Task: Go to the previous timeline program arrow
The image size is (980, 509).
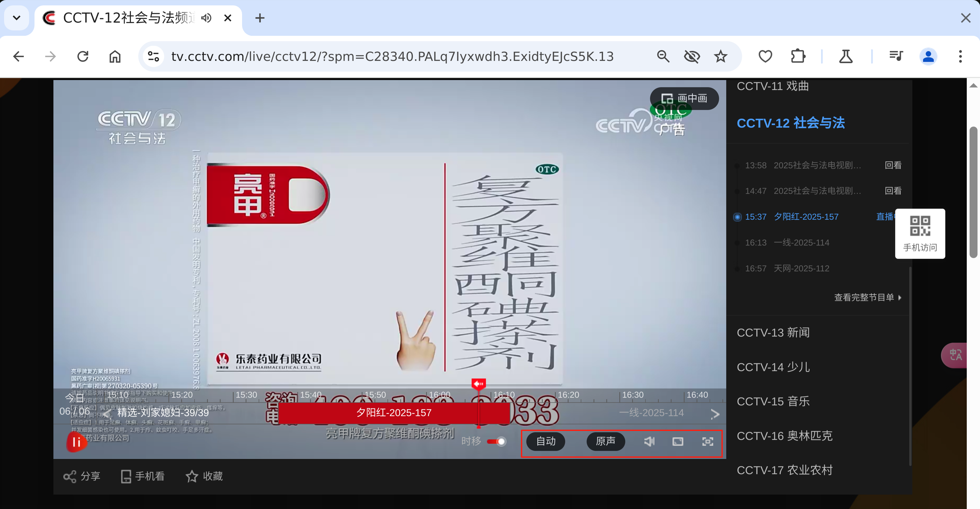Action: [x=107, y=414]
